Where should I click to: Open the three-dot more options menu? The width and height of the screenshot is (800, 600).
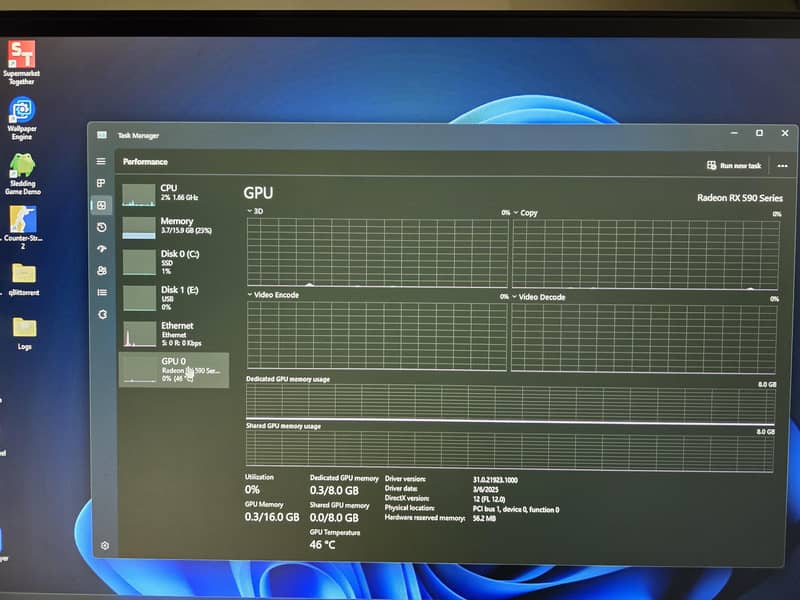[782, 165]
